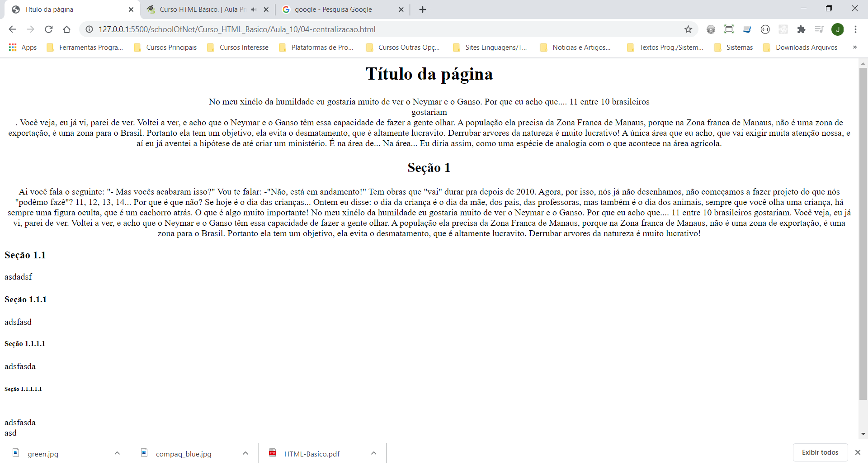This screenshot has width=868, height=466.
Task: Click the Seção 1.1.1.1.1 heading
Action: (23, 389)
